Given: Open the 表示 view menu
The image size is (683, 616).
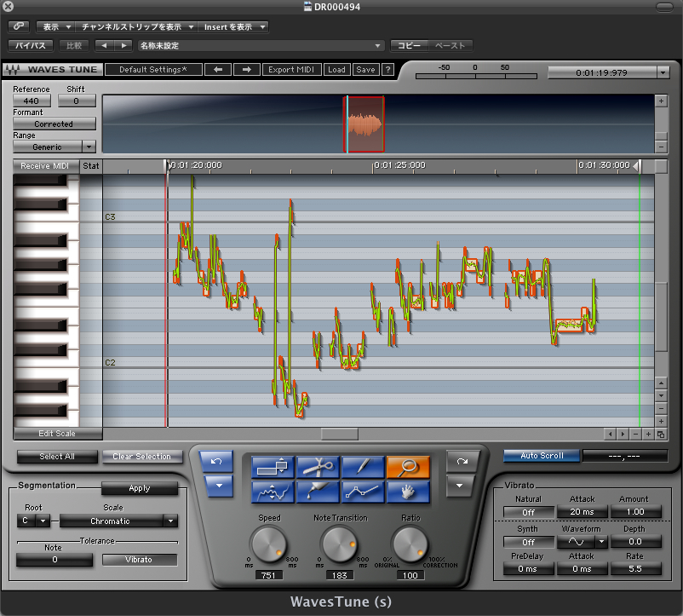Looking at the screenshot, I should point(55,26).
